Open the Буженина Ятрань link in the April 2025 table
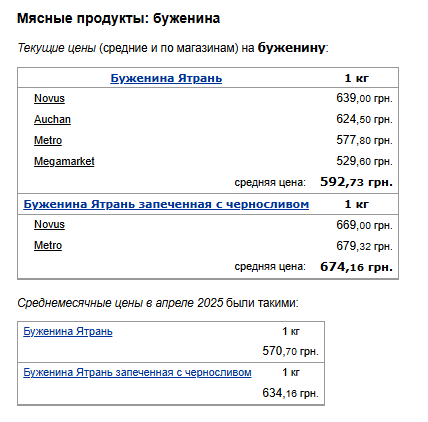Image resolution: width=428 pixels, height=422 pixels. coord(68,331)
